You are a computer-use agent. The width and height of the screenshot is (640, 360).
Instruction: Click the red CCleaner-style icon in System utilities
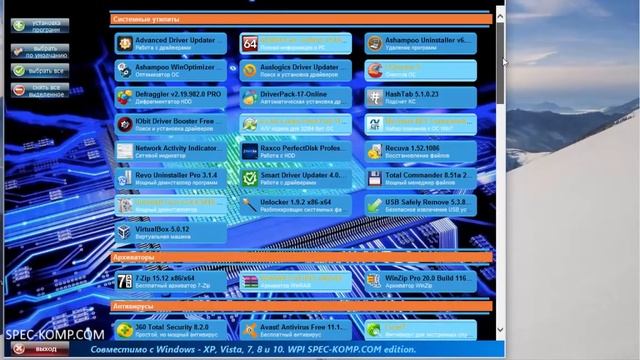(375, 70)
